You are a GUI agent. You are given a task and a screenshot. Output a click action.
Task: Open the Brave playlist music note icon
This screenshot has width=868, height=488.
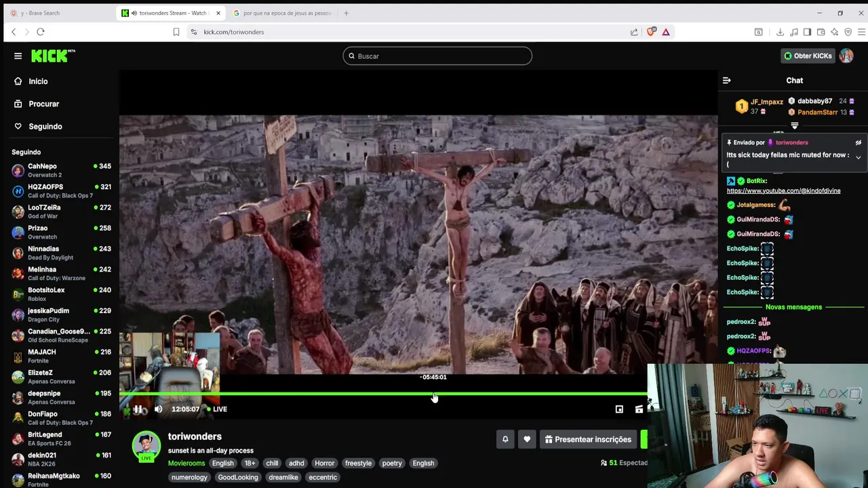pos(793,32)
